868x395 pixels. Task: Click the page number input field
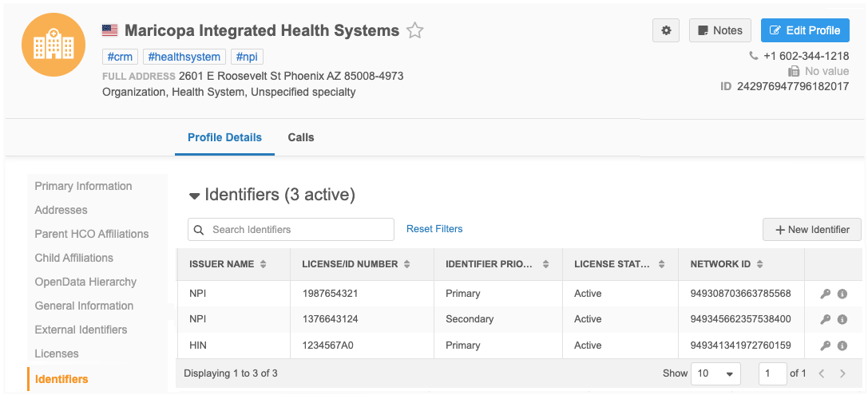[x=772, y=373]
